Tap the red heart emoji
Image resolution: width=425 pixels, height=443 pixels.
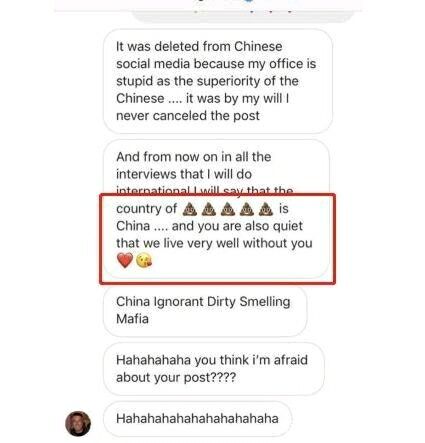pos(125,260)
